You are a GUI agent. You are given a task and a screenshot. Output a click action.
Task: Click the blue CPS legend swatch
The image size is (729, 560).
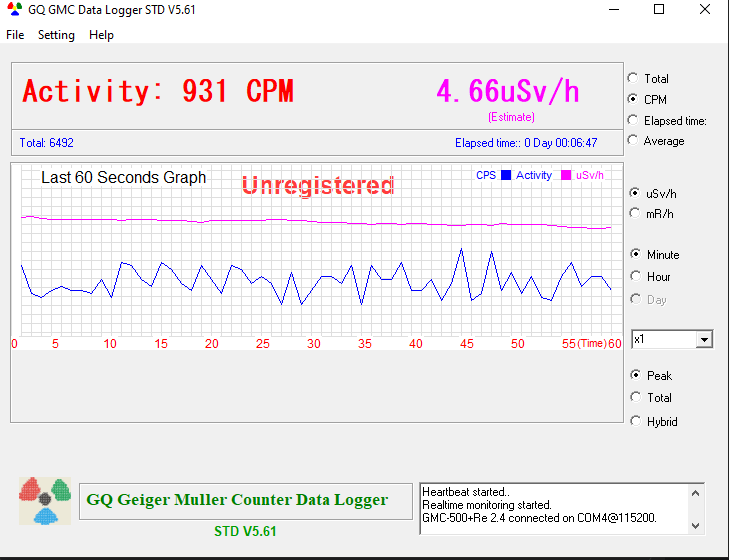coord(506,175)
